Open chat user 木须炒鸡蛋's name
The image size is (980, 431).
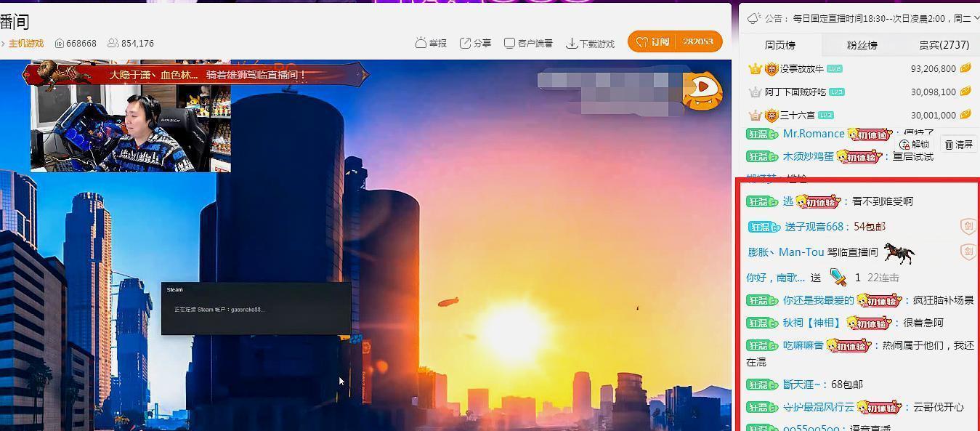tap(809, 156)
